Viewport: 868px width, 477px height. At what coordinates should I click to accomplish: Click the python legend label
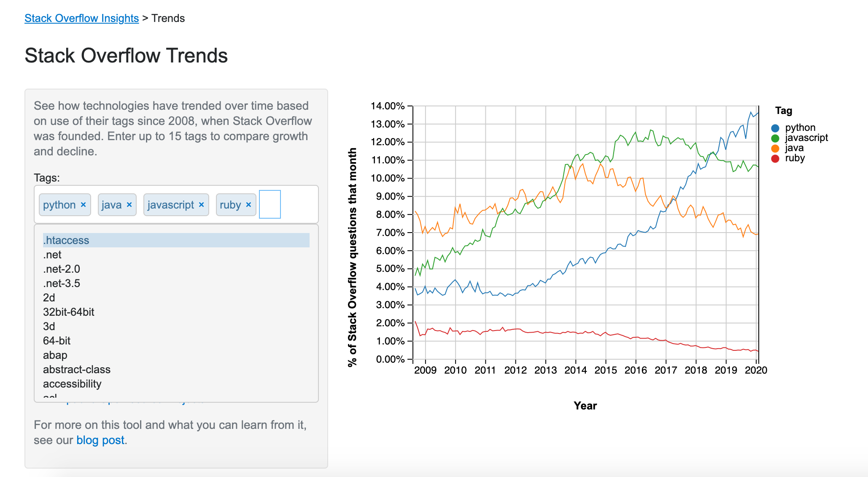(800, 127)
